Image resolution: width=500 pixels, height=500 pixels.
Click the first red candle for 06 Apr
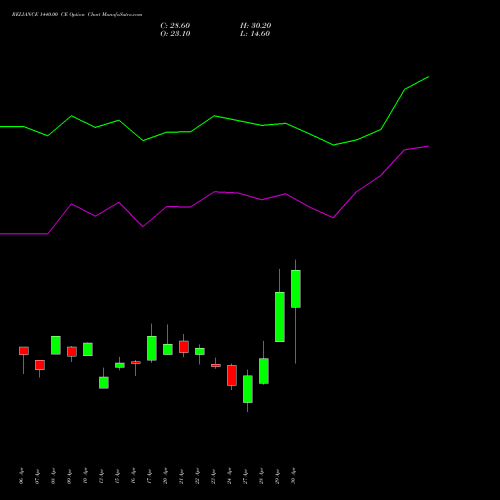[24, 351]
